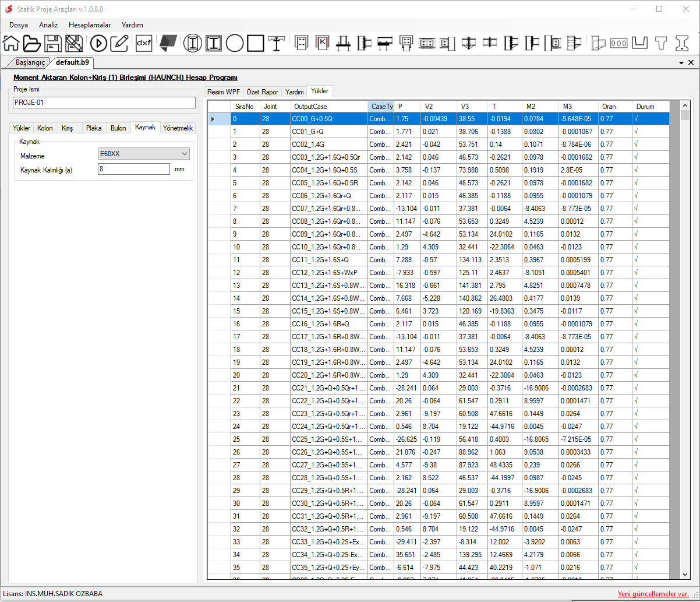Viewport: 700px width, 602px height.
Task: Export drawing with the dxf icon
Action: [143, 43]
